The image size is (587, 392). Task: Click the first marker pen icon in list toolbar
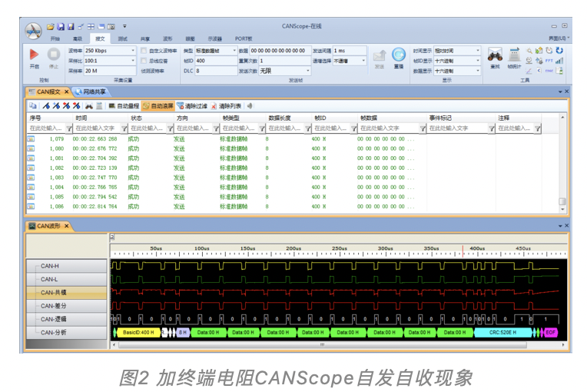(46, 106)
